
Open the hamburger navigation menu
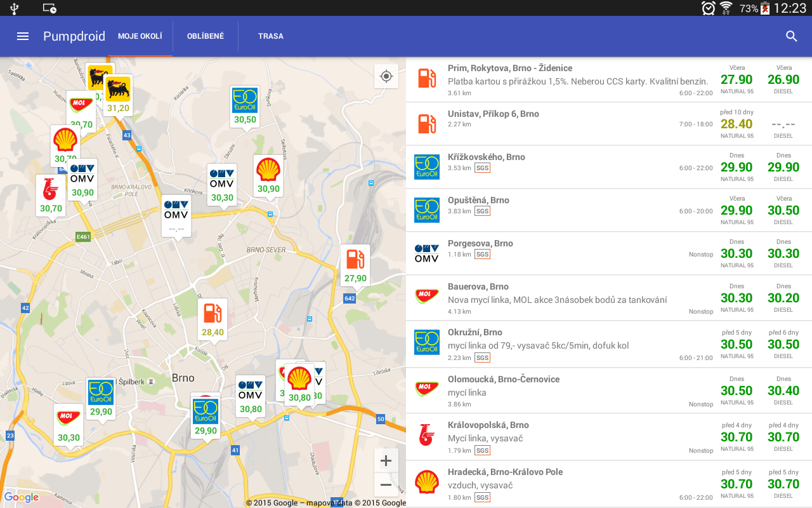coord(23,36)
